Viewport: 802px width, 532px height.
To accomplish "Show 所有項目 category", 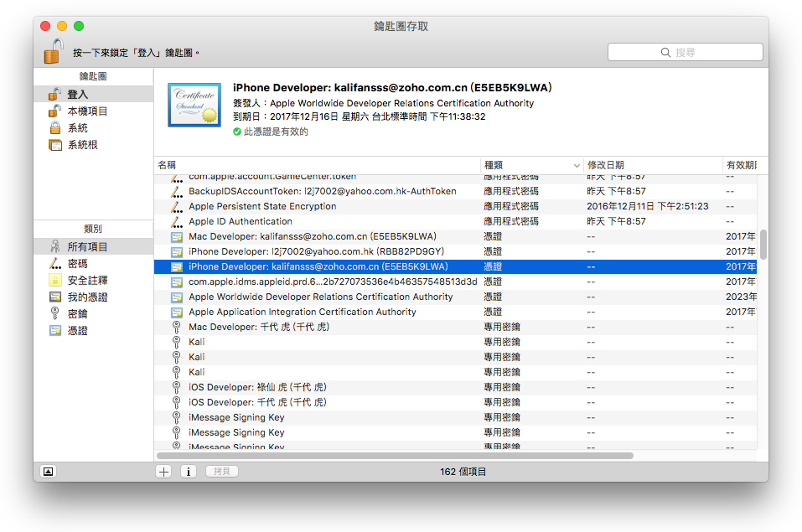I will click(x=93, y=246).
